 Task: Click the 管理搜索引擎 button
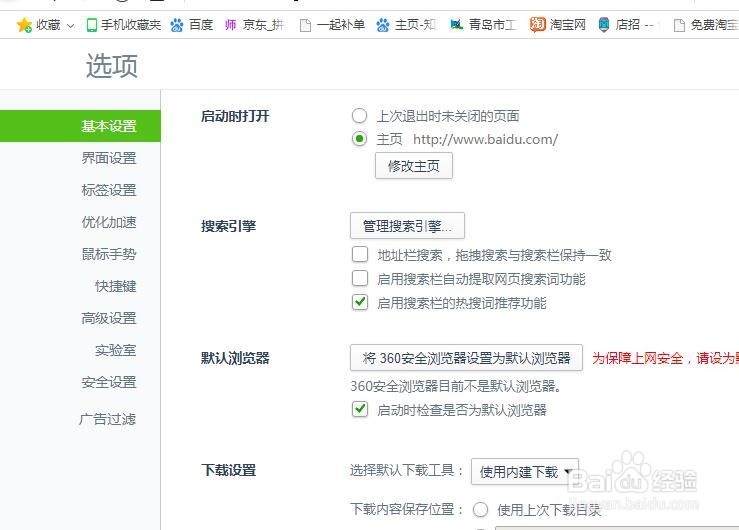tap(407, 226)
